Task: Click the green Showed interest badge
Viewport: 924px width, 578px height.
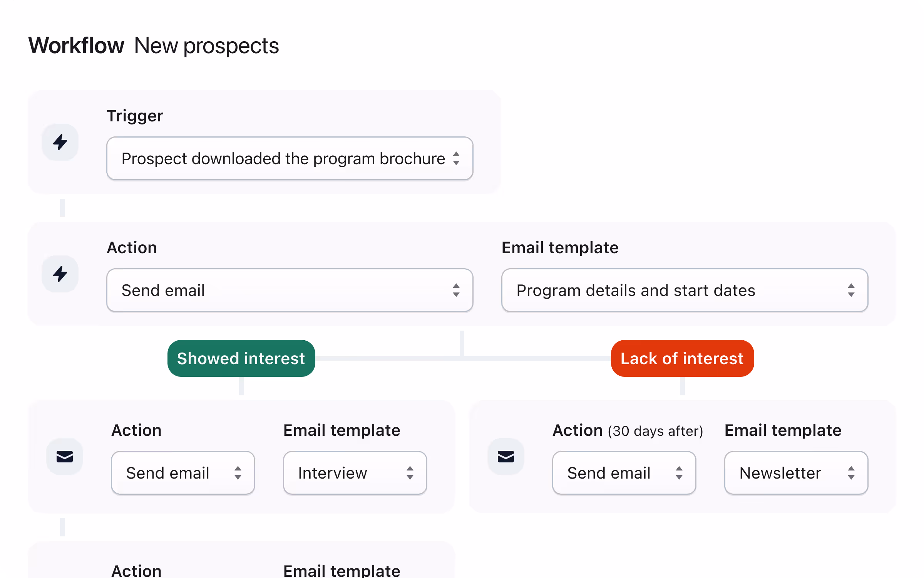Action: click(241, 358)
